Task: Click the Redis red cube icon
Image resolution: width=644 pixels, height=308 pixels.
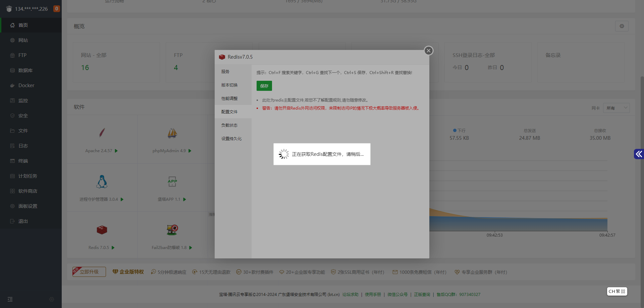Action: point(102,230)
